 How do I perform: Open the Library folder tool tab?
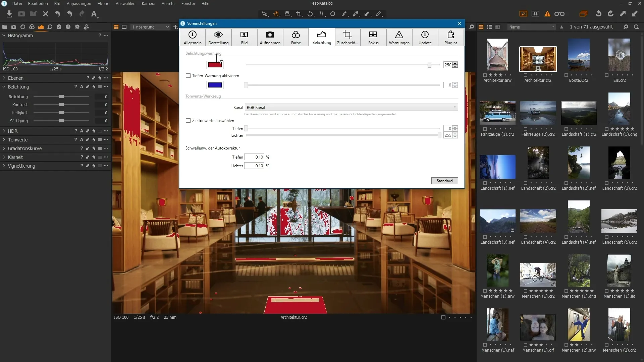click(5, 27)
